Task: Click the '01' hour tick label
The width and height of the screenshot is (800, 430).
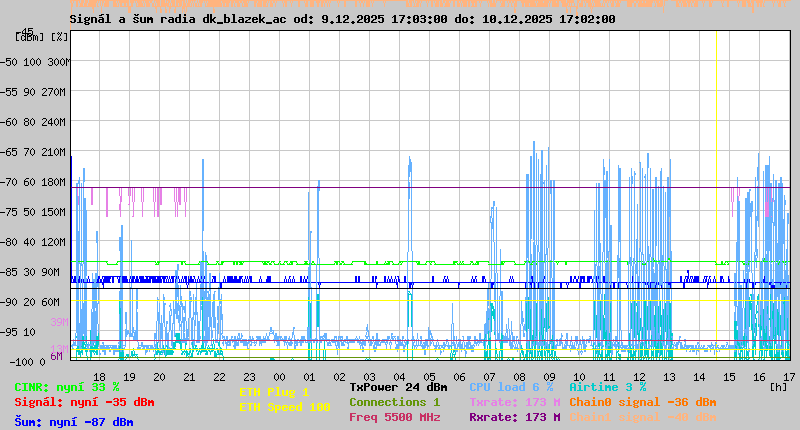Action: pos(309,377)
